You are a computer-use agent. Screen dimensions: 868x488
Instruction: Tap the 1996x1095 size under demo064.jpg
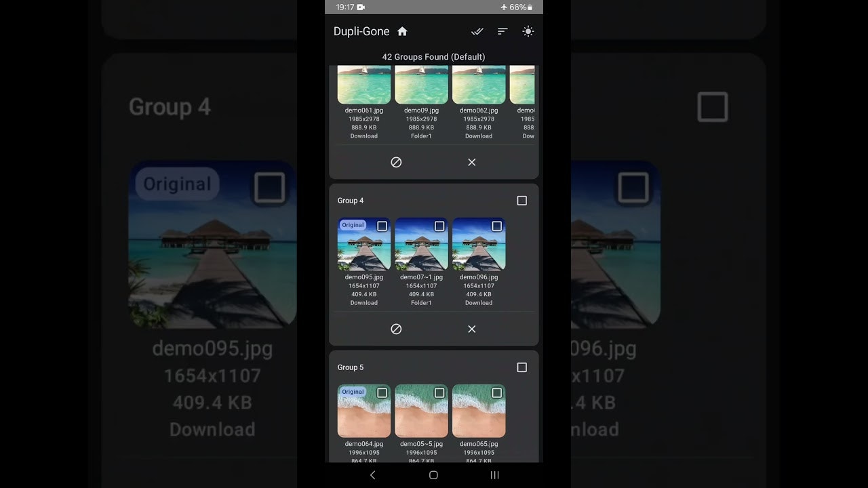pyautogui.click(x=364, y=453)
